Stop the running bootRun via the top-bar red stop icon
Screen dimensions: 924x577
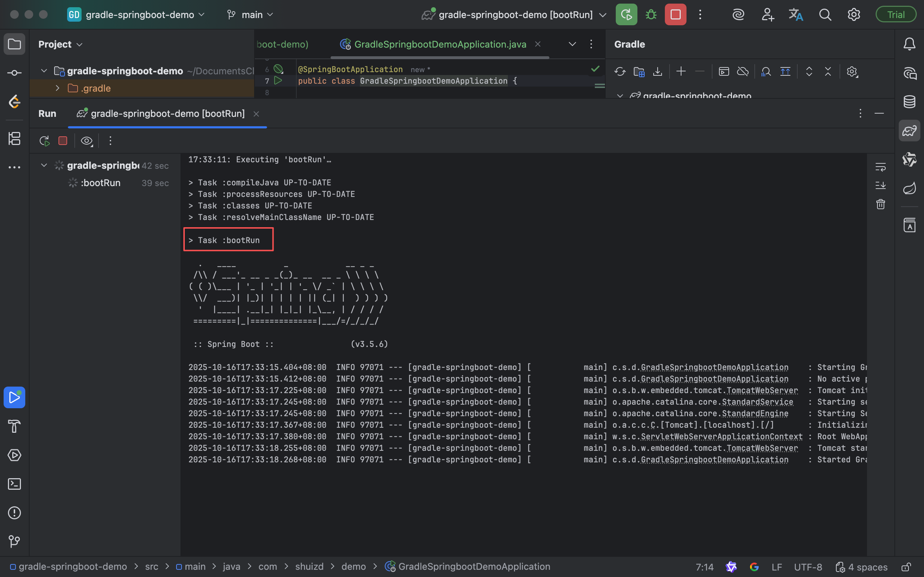tap(675, 15)
